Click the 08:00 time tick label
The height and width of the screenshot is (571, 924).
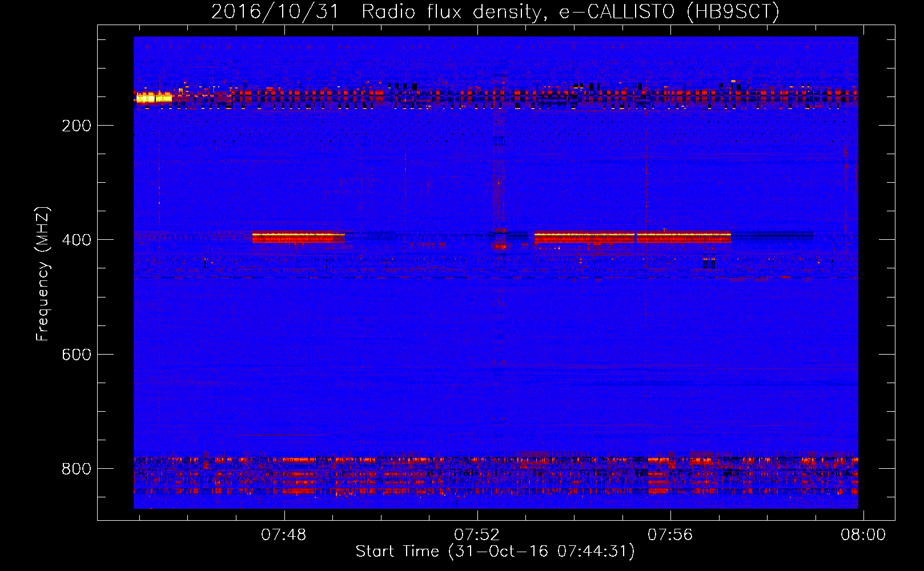[863, 535]
